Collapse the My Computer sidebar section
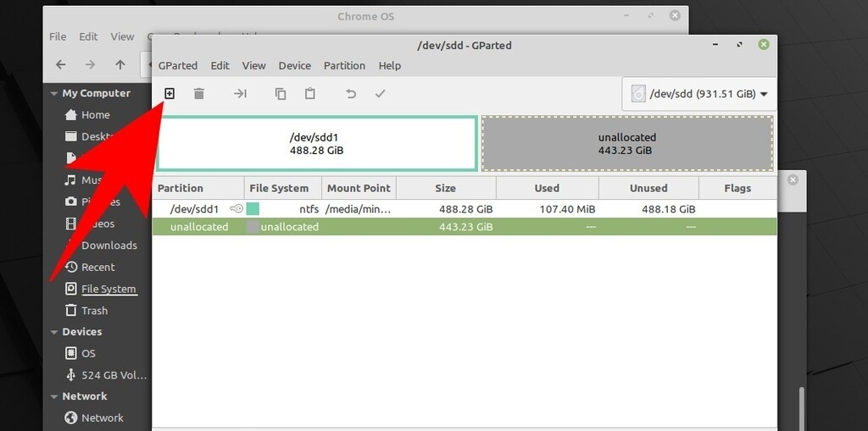868x431 pixels. pyautogui.click(x=53, y=93)
